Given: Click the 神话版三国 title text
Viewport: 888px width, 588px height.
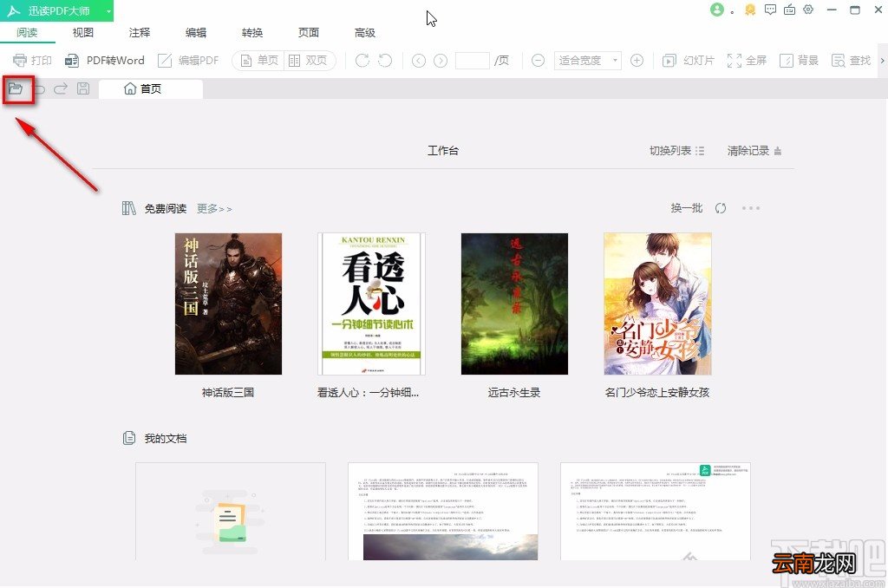Looking at the screenshot, I should [x=228, y=392].
